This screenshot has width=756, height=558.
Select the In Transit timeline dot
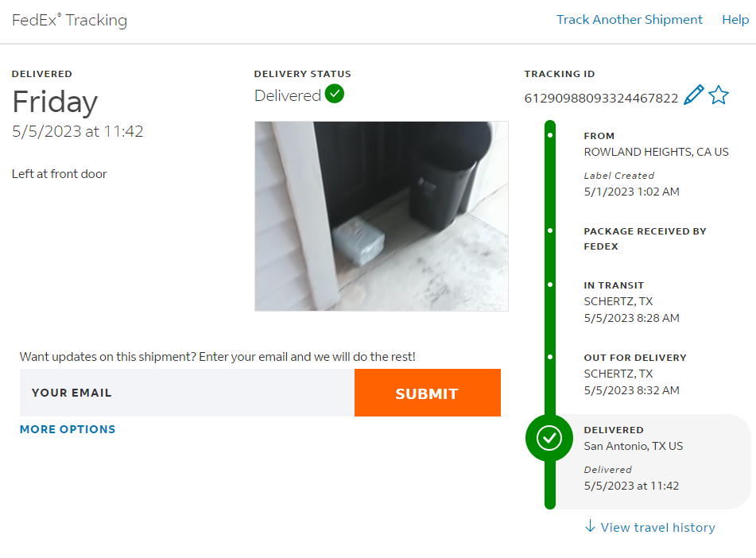coord(550,285)
